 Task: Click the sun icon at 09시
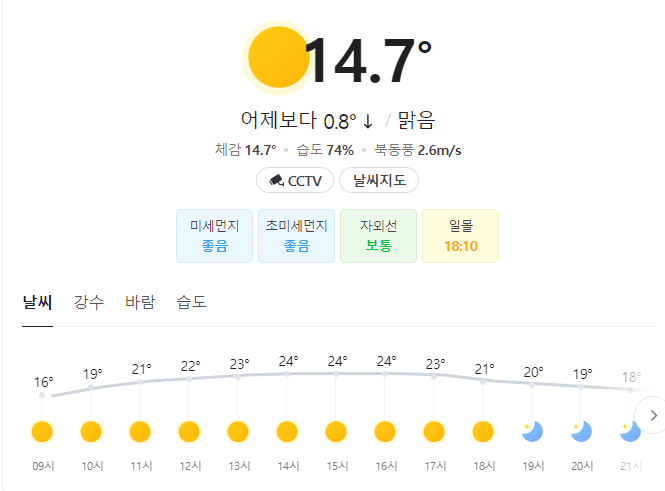(42, 432)
